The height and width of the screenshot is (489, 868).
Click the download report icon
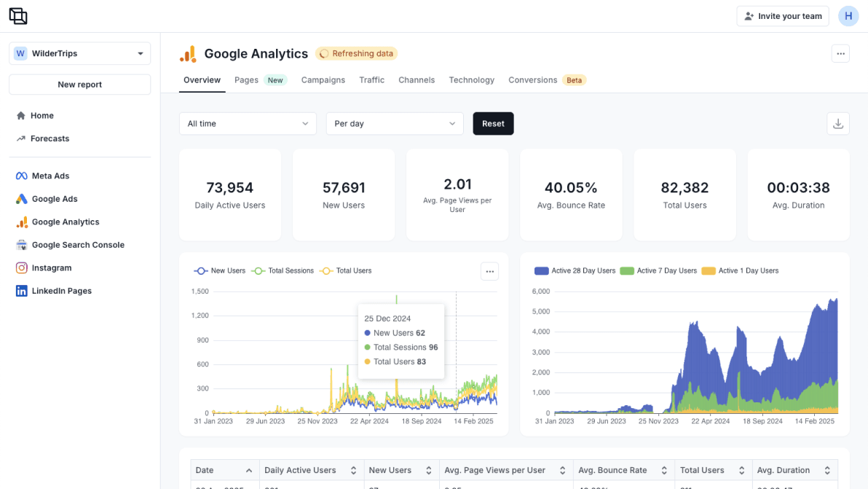click(x=838, y=124)
